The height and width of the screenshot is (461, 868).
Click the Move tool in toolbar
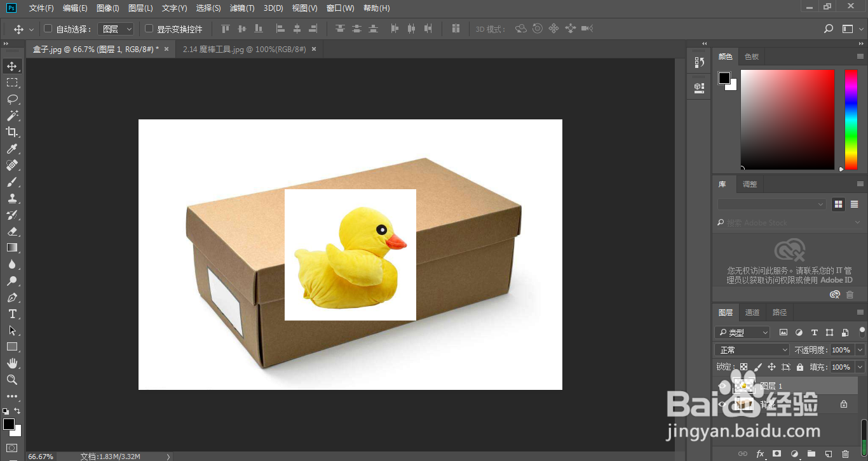[x=12, y=66]
